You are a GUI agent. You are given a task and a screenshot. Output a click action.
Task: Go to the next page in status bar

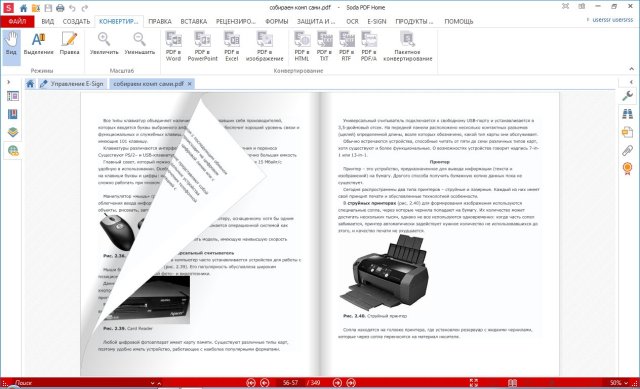337,383
